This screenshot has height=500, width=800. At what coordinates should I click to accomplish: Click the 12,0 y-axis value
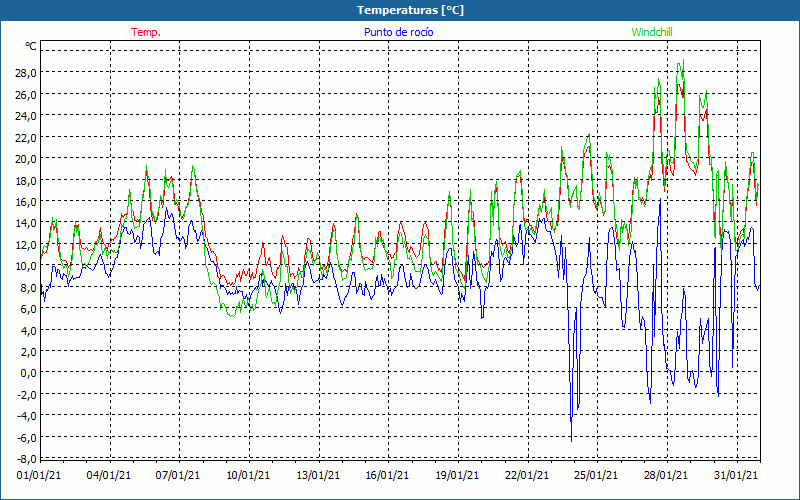click(26, 244)
